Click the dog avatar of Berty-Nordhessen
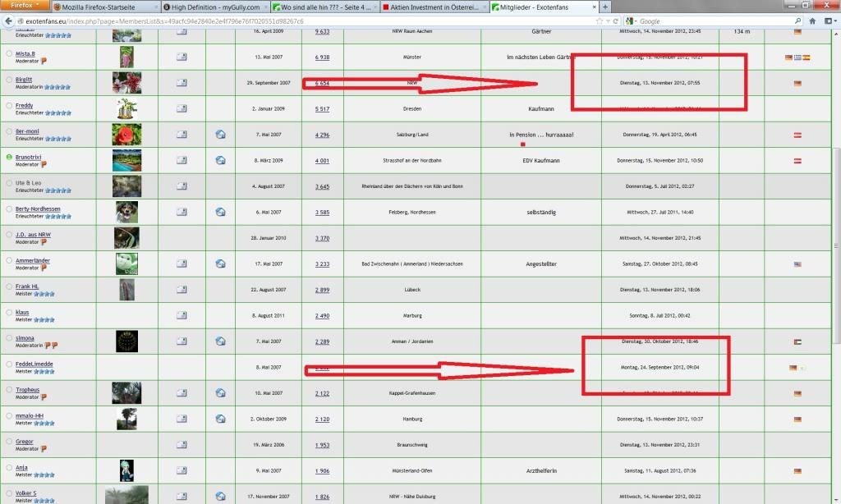 click(126, 212)
